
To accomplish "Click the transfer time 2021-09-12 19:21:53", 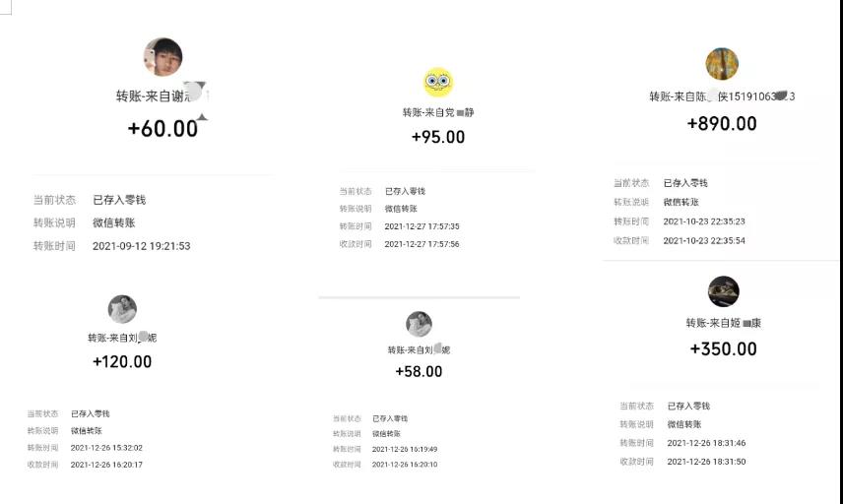I will [142, 246].
